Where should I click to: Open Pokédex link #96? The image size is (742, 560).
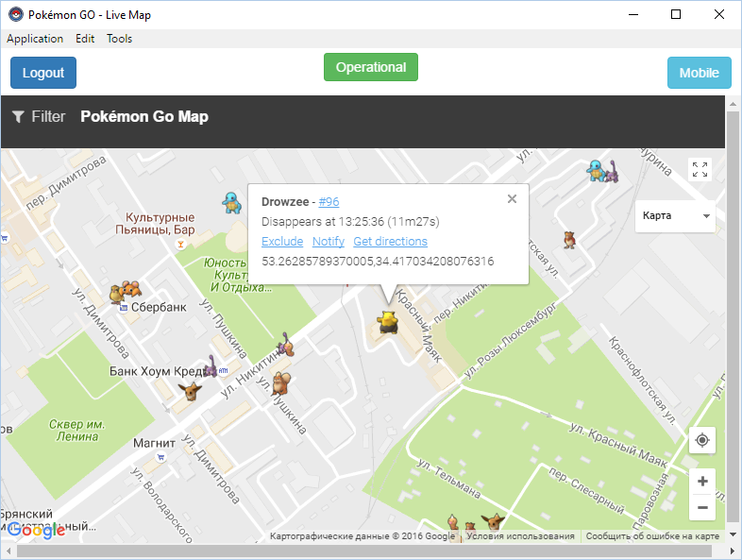[x=329, y=202]
